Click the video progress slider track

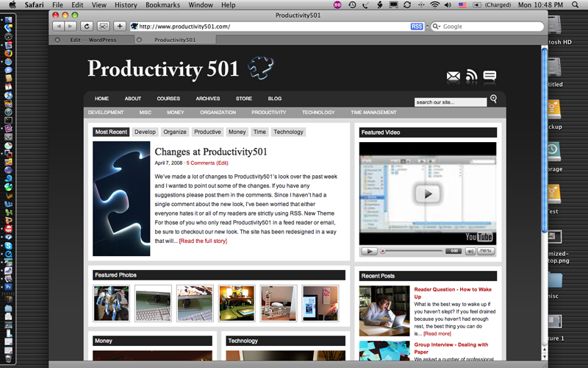[412, 251]
